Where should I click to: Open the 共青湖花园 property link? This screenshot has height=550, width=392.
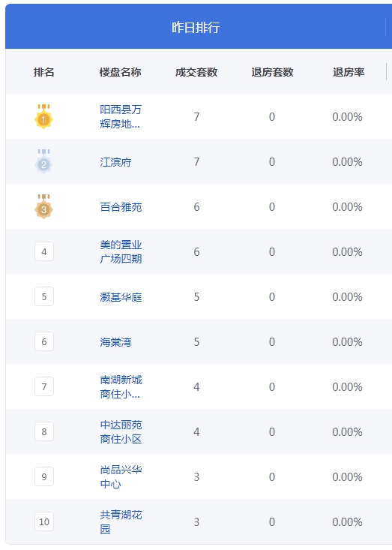point(121,521)
